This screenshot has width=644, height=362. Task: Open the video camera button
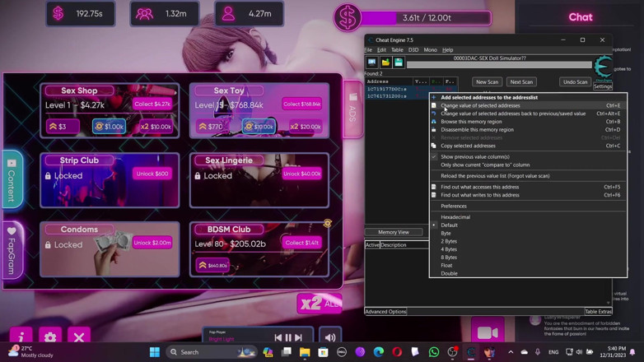point(488,332)
